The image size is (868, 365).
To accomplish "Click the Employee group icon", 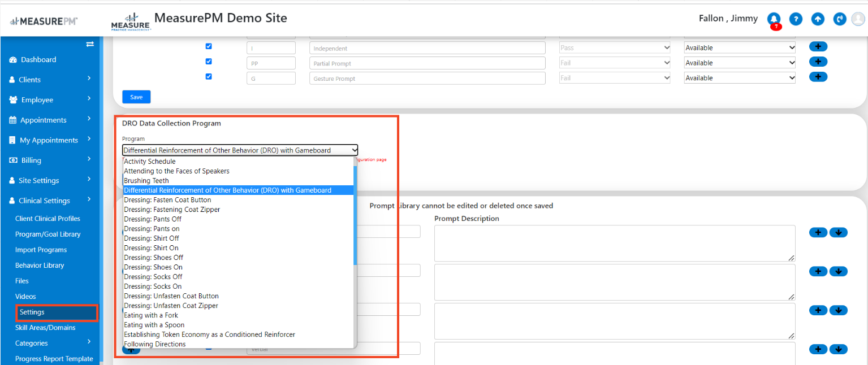I will [x=13, y=100].
